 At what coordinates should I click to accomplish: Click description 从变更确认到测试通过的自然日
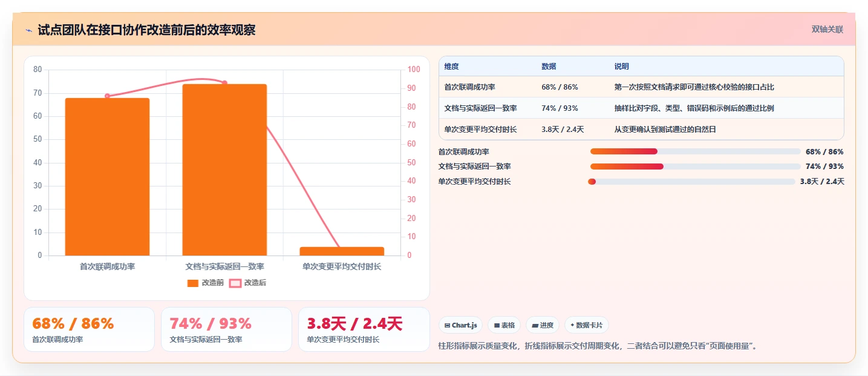(x=665, y=129)
